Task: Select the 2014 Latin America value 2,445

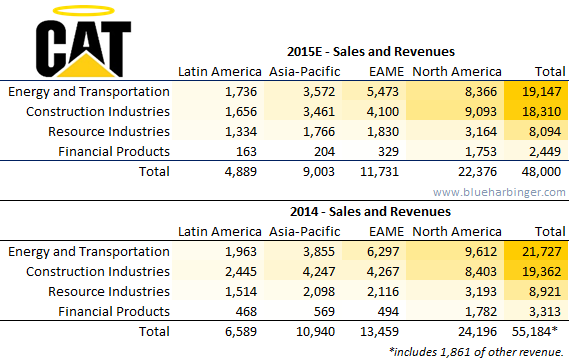Action: coord(241,271)
